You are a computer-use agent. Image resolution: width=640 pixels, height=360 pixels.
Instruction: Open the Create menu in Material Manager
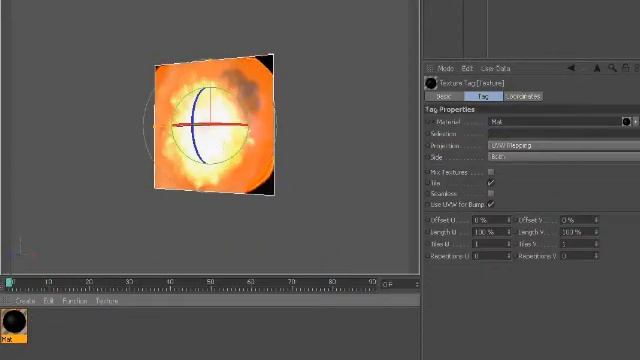coord(25,301)
